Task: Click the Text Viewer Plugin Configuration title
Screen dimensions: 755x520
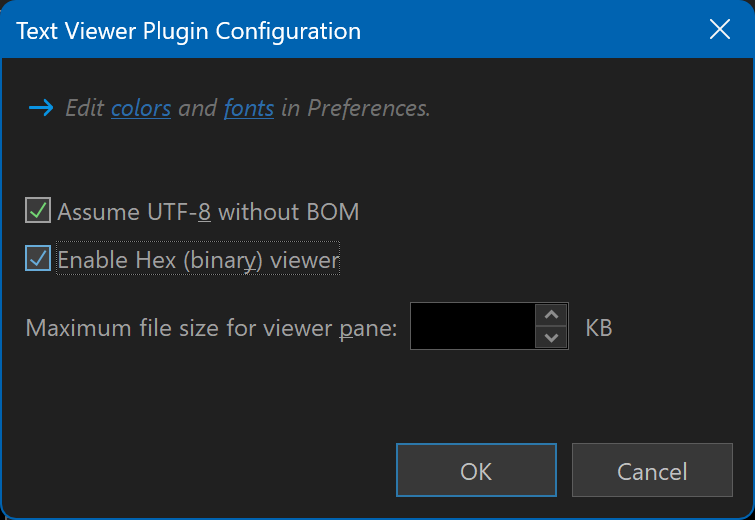Action: coord(188,31)
